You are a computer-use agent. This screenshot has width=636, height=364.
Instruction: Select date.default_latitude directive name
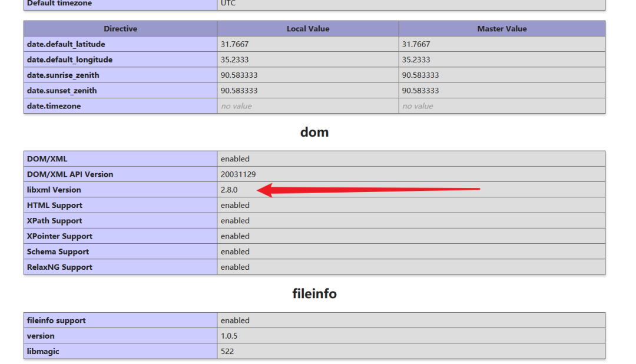pos(66,44)
